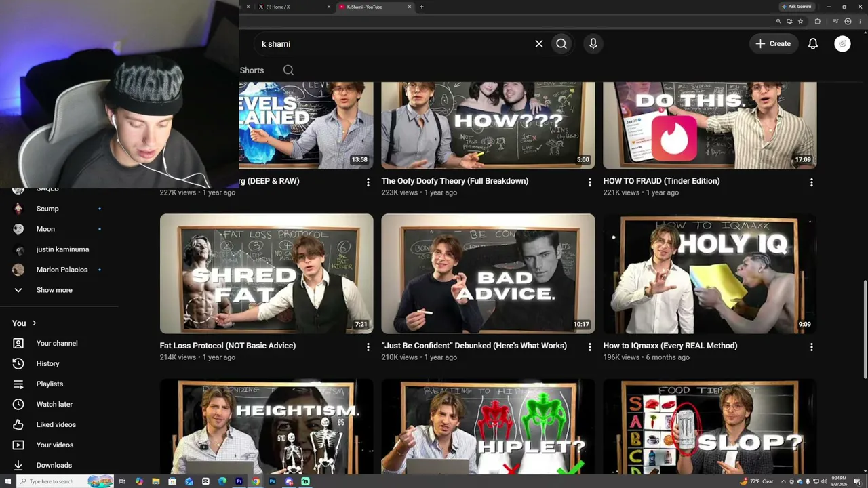Open Microsoft Edge from the taskbar

click(x=222, y=481)
